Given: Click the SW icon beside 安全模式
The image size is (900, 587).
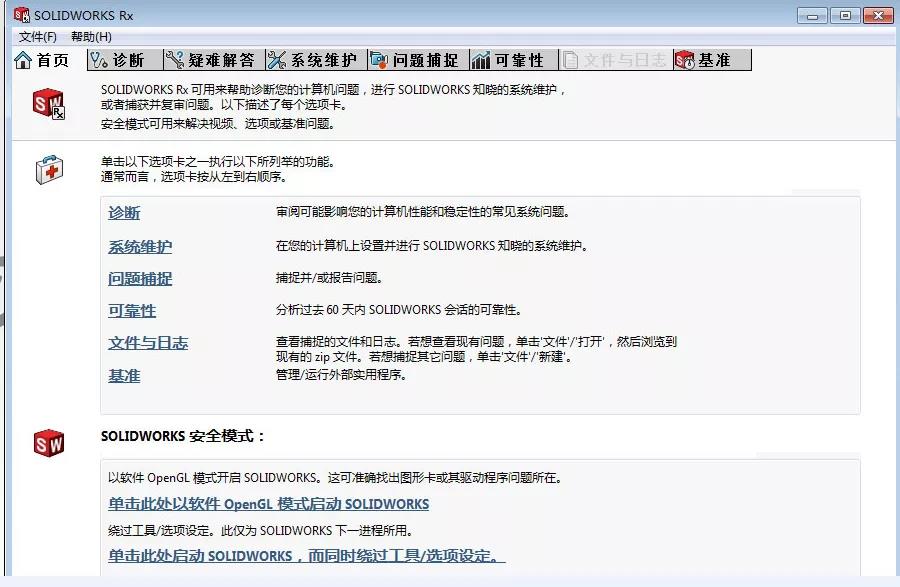Looking at the screenshot, I should [x=49, y=443].
